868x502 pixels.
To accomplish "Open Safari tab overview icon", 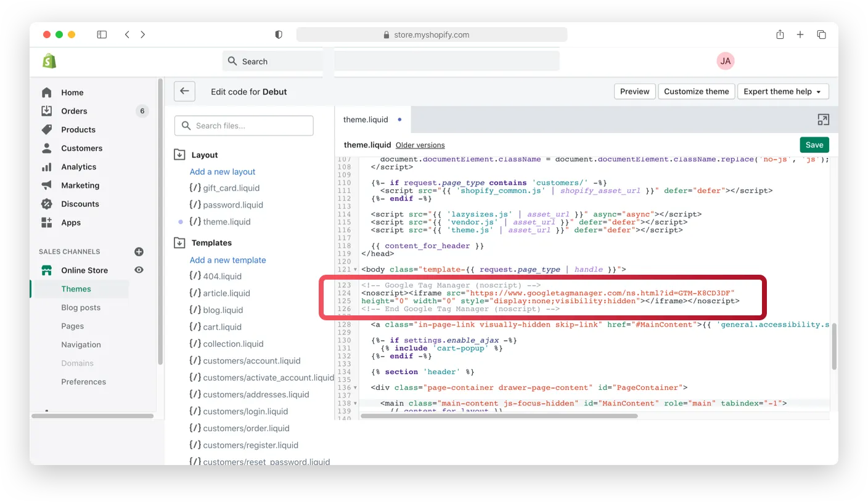I will pos(821,34).
